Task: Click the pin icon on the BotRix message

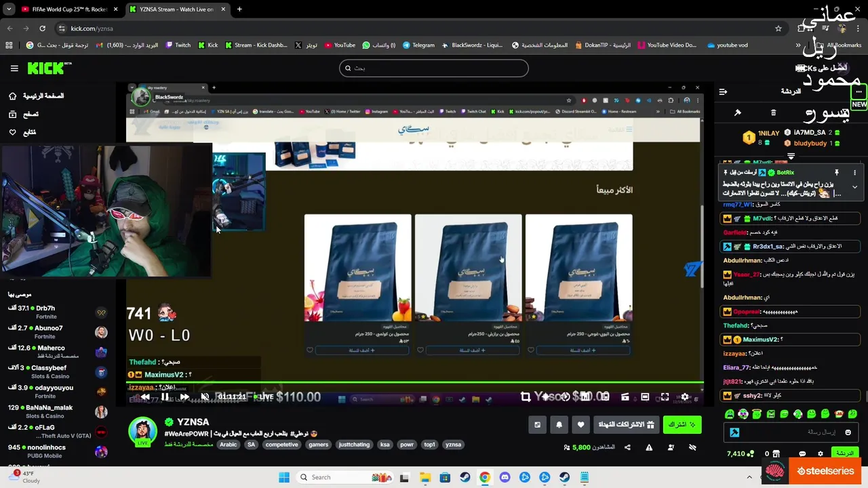Action: [x=837, y=173]
